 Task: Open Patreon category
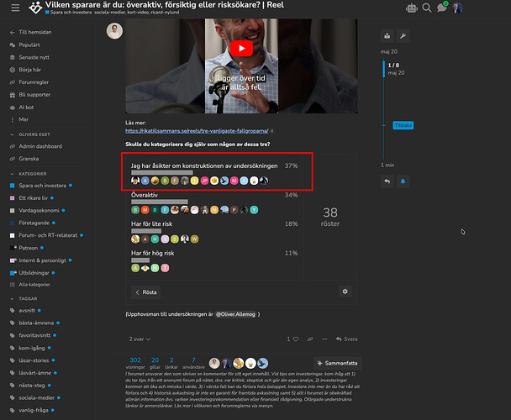29,248
